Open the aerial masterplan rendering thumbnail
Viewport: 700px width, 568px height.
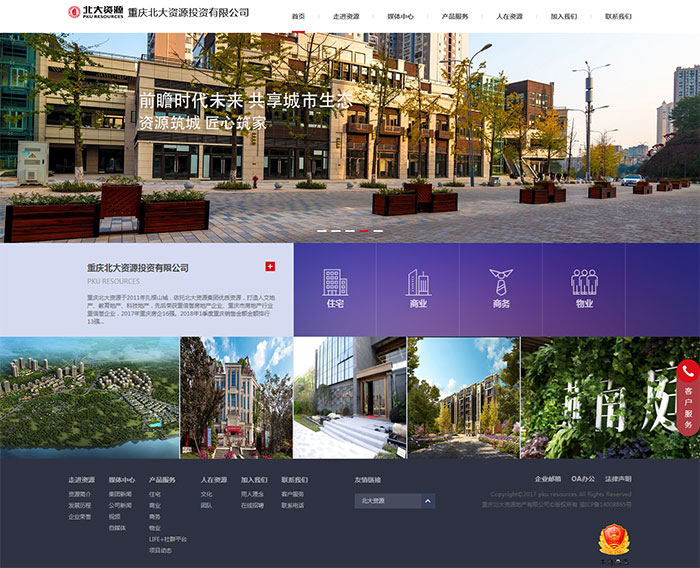(89, 397)
